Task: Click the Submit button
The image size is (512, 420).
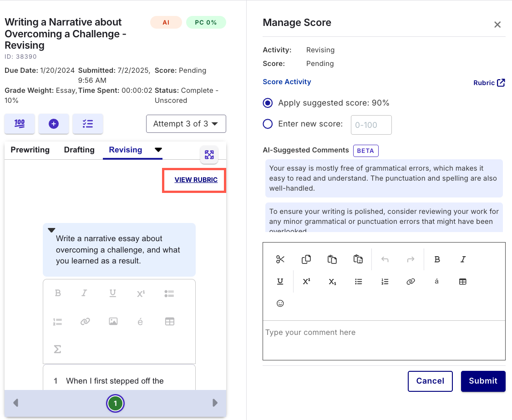Action: point(483,381)
